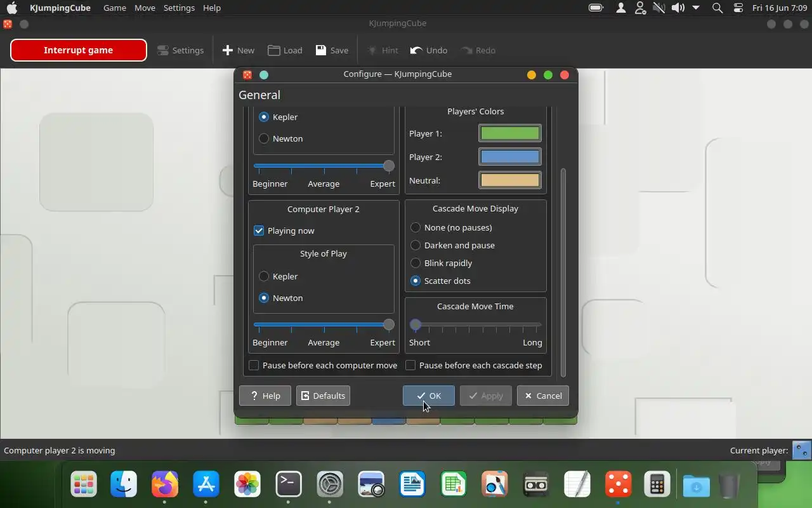The height and width of the screenshot is (508, 812).
Task: Click the Load toolbar button
Action: tap(285, 50)
